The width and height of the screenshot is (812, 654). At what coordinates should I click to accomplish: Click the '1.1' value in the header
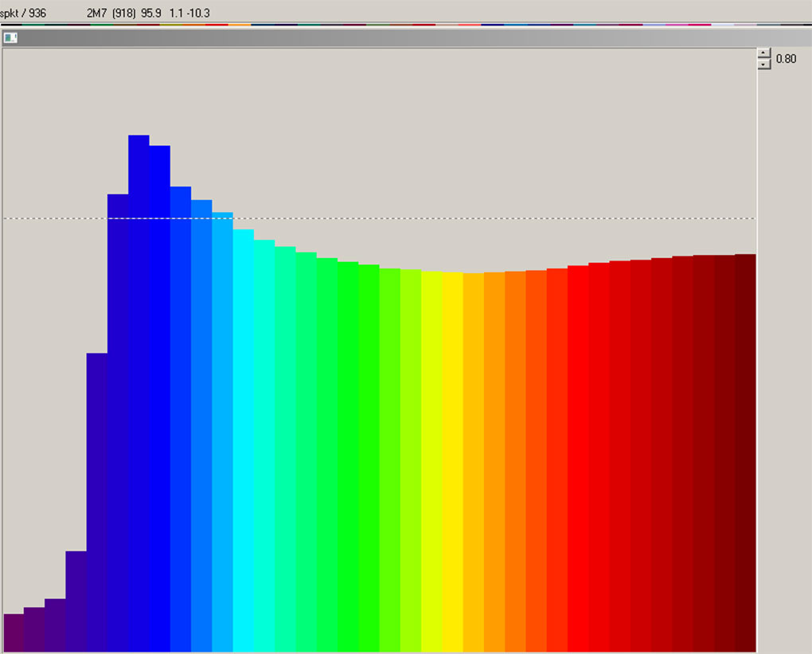pyautogui.click(x=176, y=13)
